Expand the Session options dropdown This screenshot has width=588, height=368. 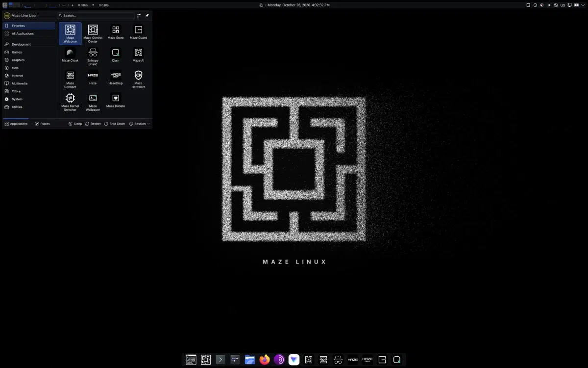click(140, 124)
